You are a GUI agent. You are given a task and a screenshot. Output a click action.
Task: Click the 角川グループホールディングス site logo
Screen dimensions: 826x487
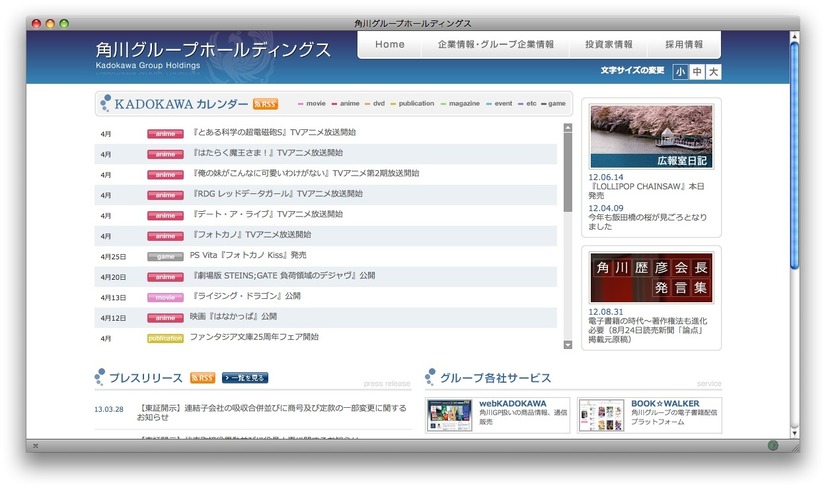pos(213,54)
